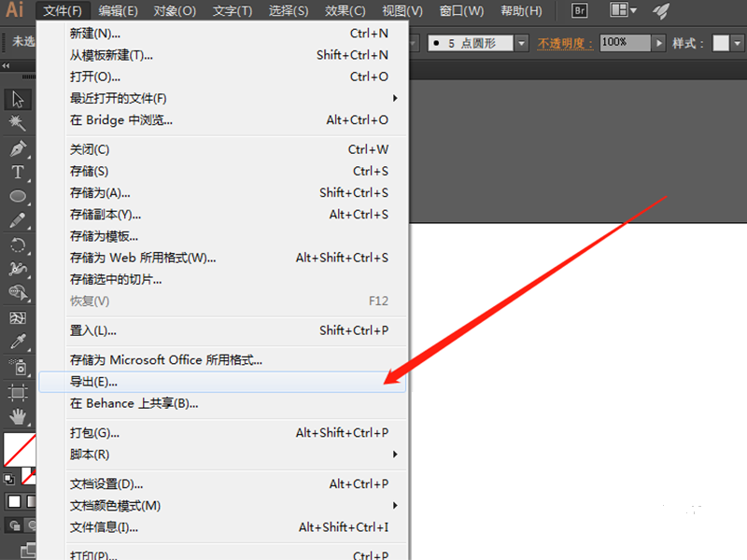Open the 文件(F) menu

pos(63,10)
